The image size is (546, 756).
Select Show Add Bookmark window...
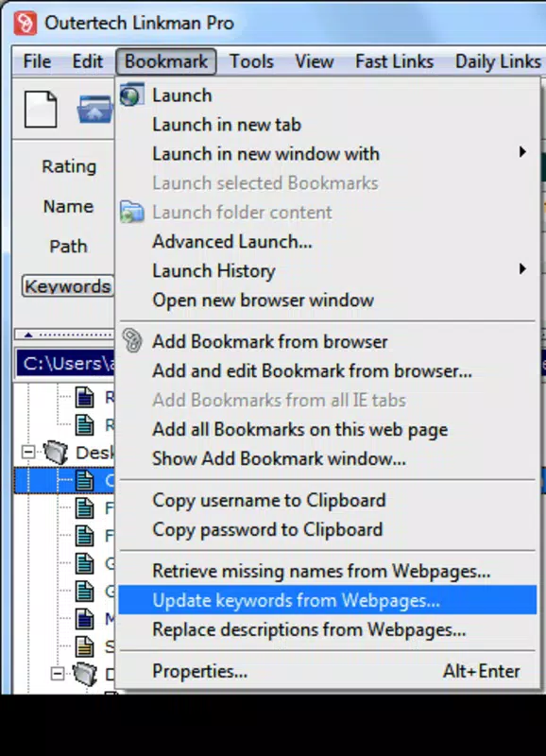click(x=328, y=459)
